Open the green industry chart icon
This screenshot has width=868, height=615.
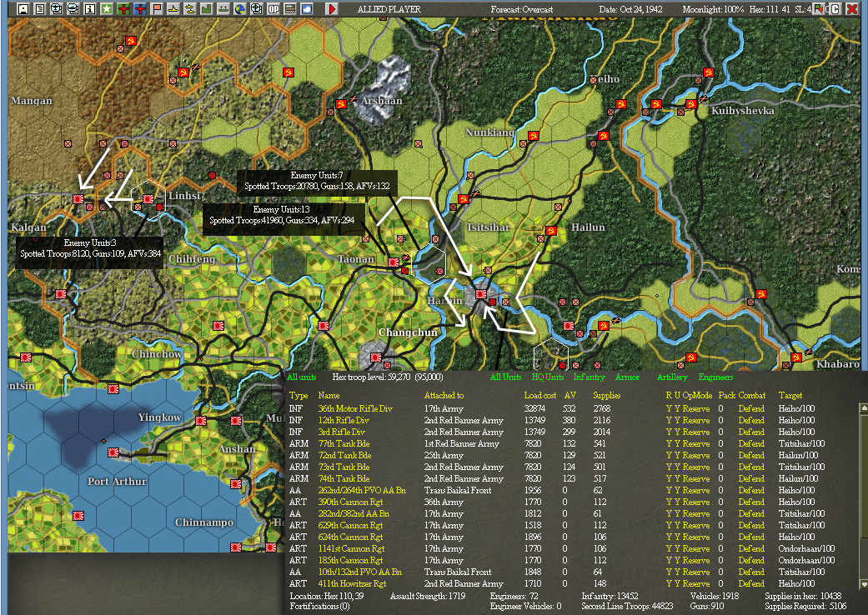tap(206, 9)
